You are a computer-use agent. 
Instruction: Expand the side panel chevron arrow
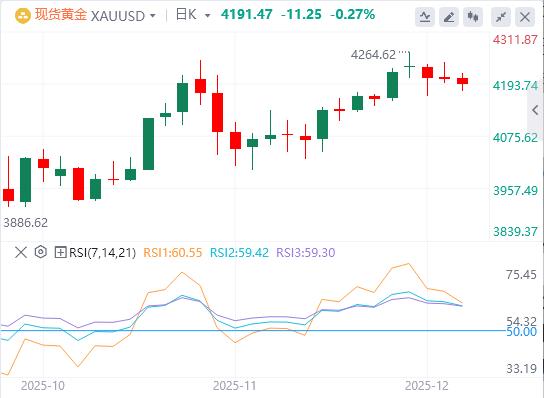[x=535, y=110]
